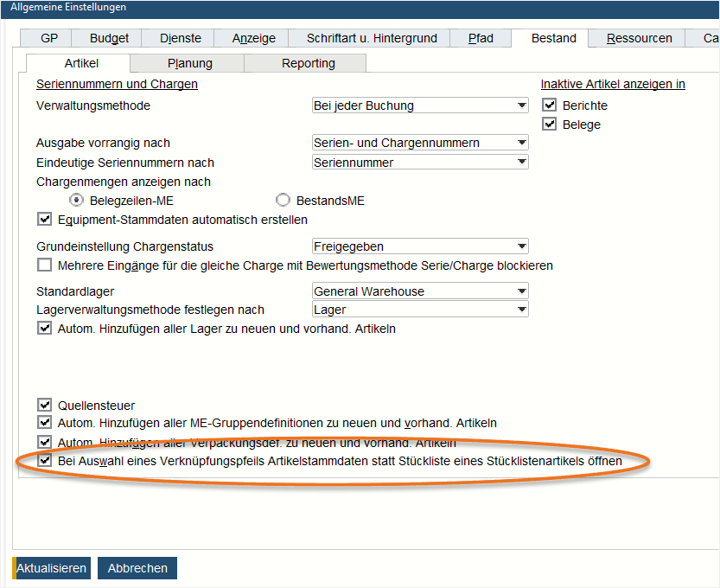The height and width of the screenshot is (588, 720).
Task: Disable Equipment-Stammdaten automatisch erstellen
Action: [44, 219]
